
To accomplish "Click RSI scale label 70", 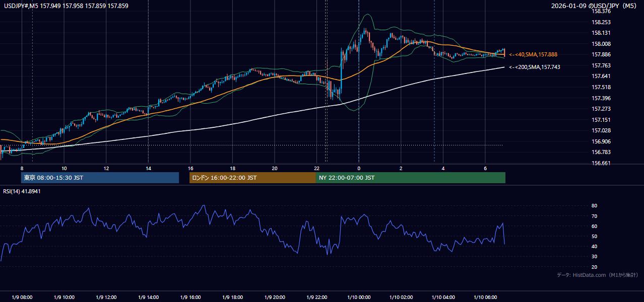I will coord(594,216).
